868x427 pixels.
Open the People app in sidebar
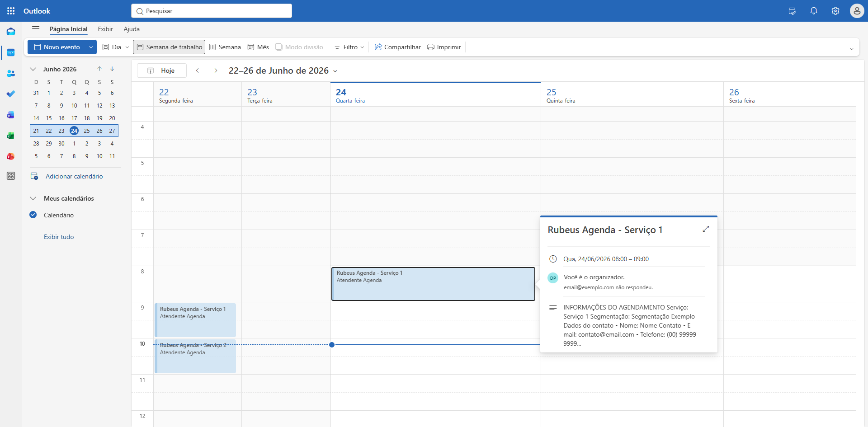point(11,73)
